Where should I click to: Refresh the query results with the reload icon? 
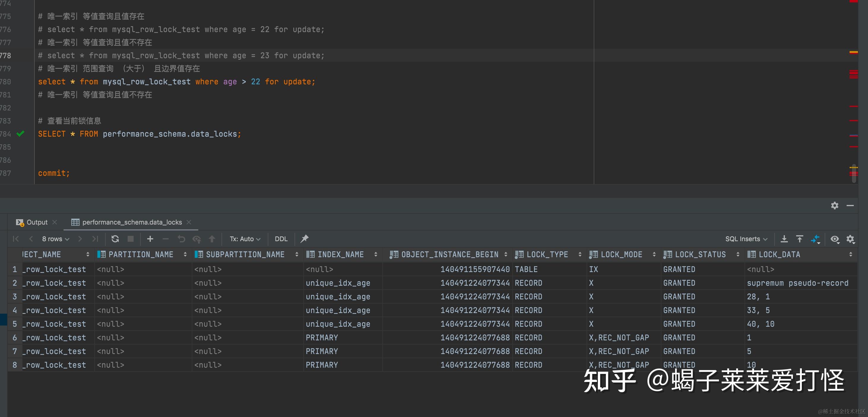tap(115, 239)
